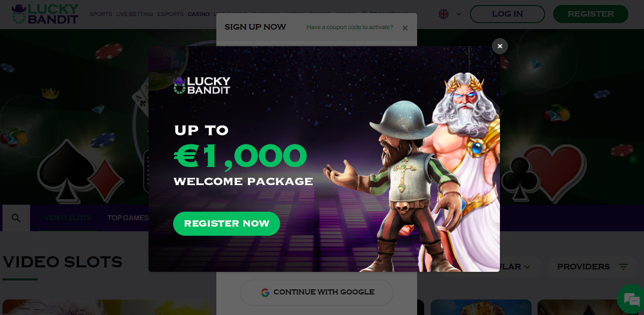Click the Log In button
This screenshot has width=644, height=315.
click(507, 14)
